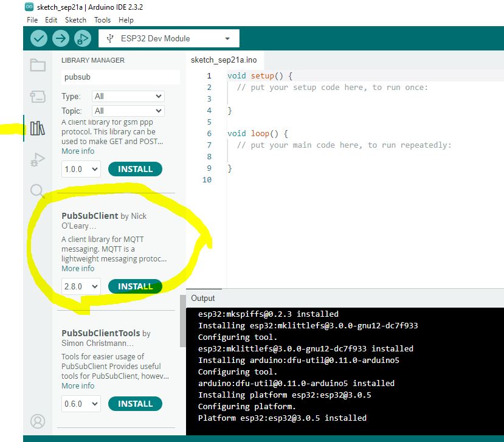Start debugging with the toolbar debug button
Image resolution: width=504 pixels, height=442 pixels.
coord(83,38)
